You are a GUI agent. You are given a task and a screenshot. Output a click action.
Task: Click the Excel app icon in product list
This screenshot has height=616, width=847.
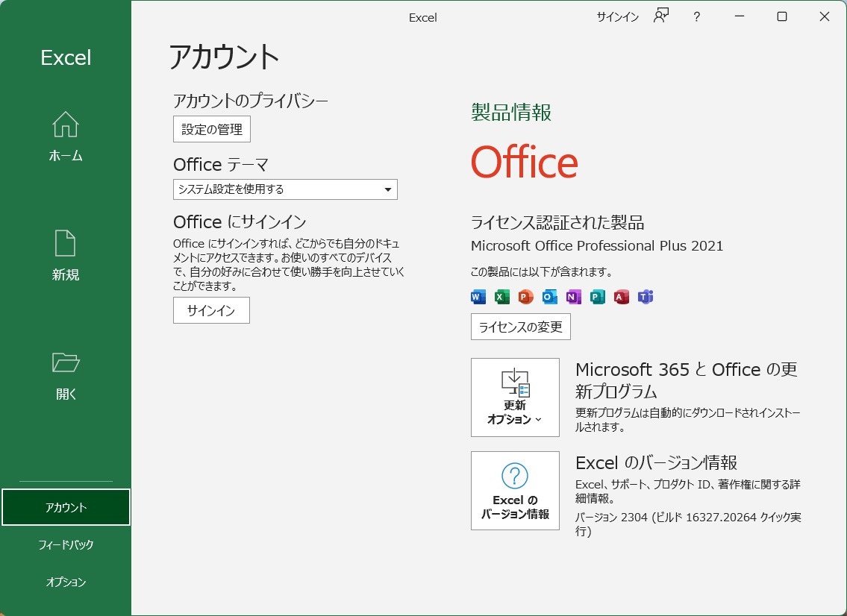(x=501, y=297)
